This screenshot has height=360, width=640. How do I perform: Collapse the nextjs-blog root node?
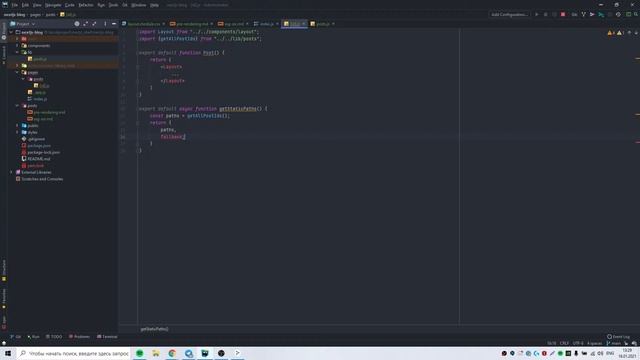(x=11, y=32)
